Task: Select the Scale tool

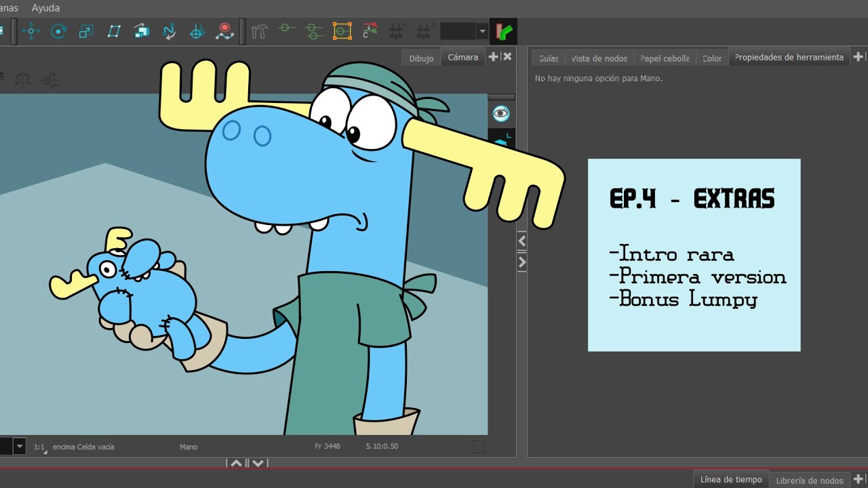Action: (86, 31)
